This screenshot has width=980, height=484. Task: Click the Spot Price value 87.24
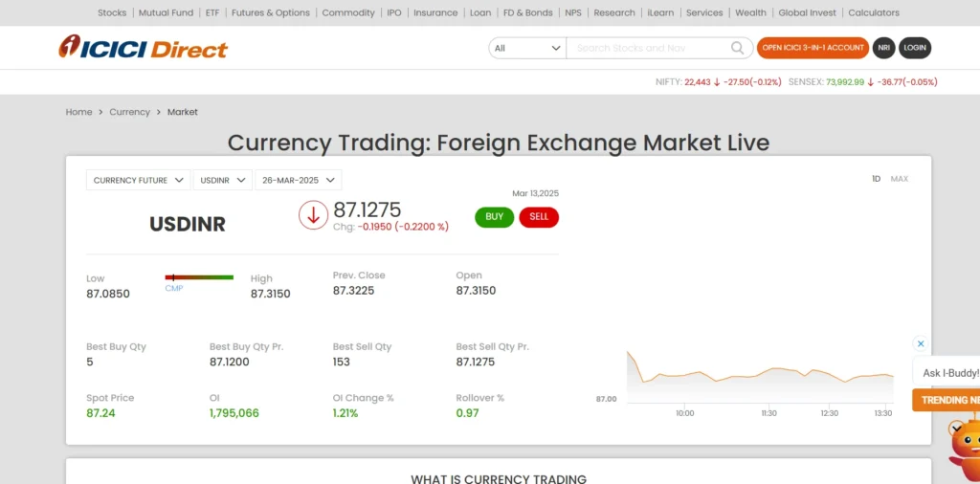[x=100, y=413]
